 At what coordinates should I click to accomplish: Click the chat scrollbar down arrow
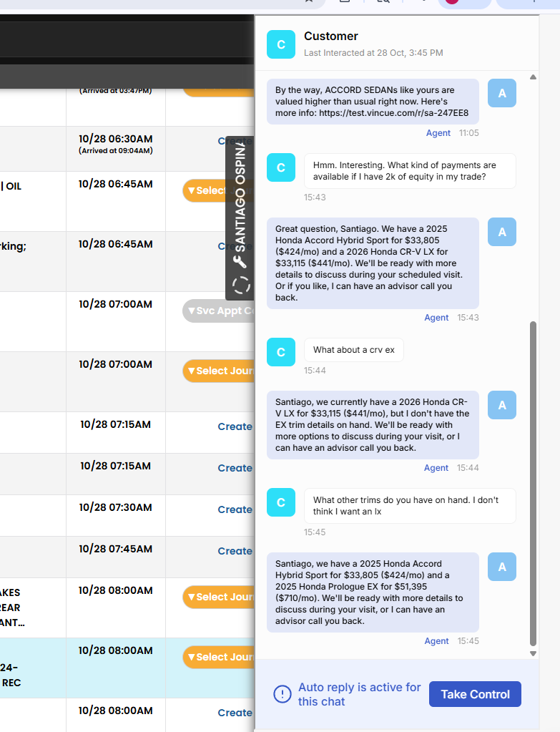coord(533,653)
